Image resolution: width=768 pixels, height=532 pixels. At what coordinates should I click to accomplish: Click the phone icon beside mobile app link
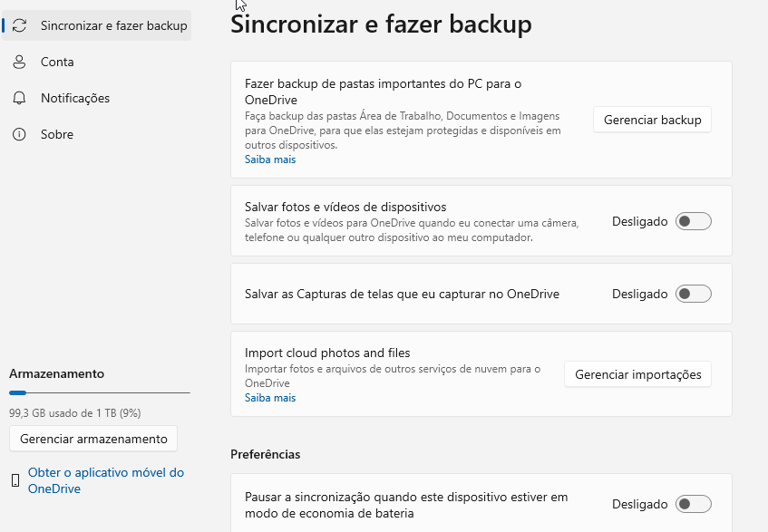click(15, 480)
